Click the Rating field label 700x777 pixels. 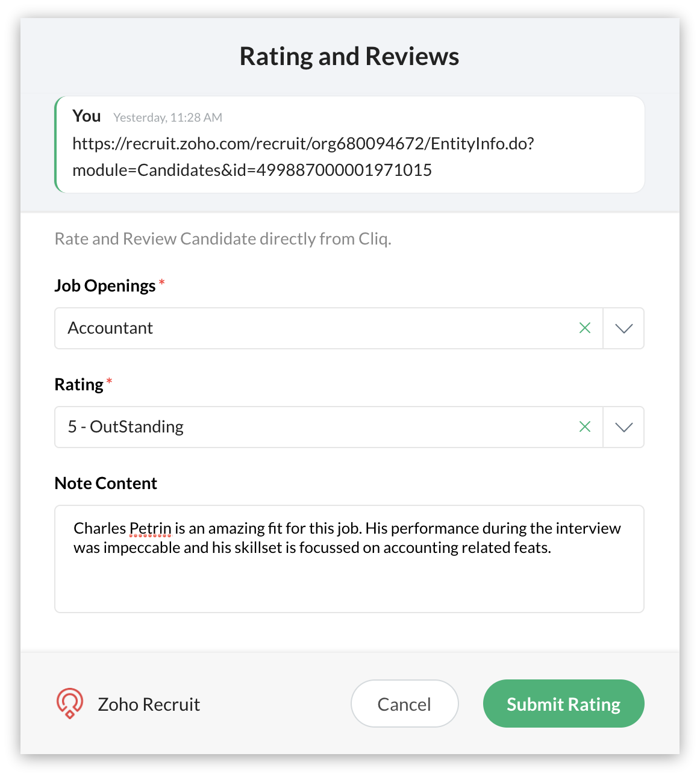tap(79, 384)
